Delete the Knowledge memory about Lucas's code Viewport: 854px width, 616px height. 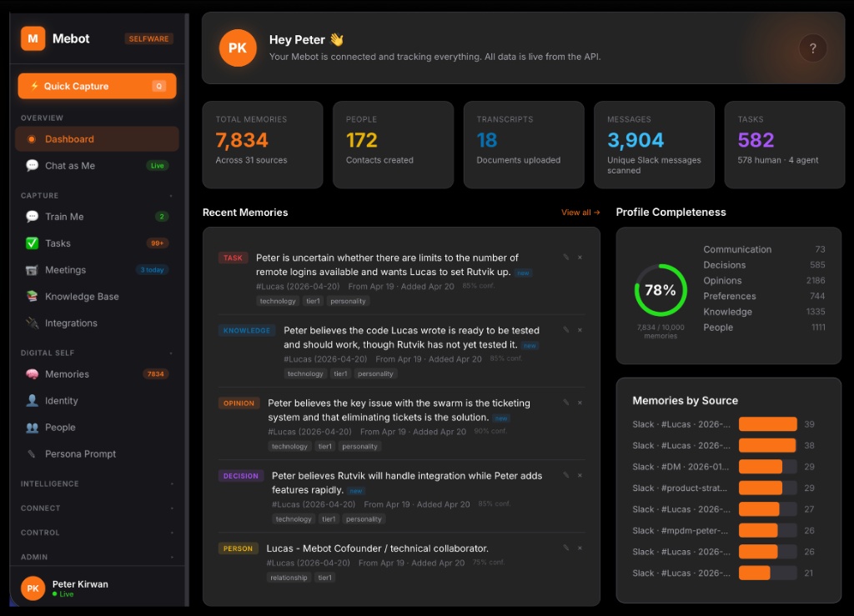(x=580, y=330)
